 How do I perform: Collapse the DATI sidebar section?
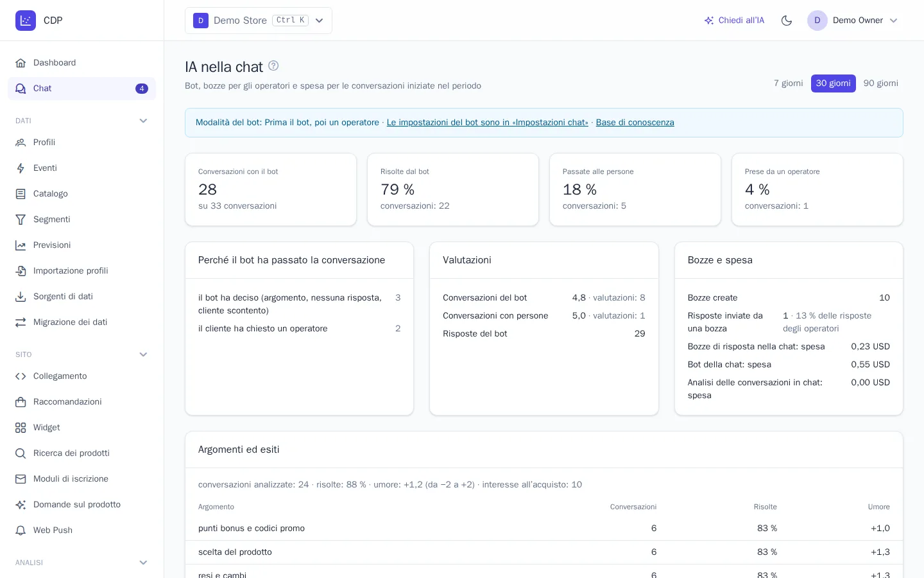pos(144,121)
